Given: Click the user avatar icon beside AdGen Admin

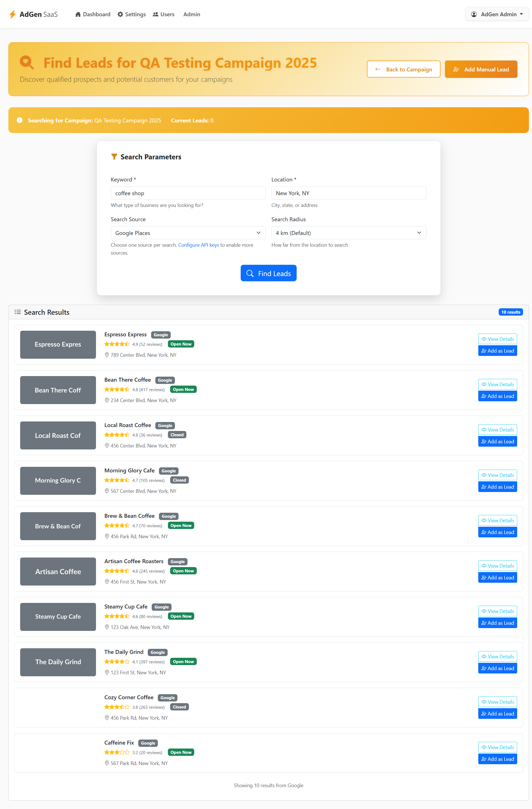Looking at the screenshot, I should (474, 14).
